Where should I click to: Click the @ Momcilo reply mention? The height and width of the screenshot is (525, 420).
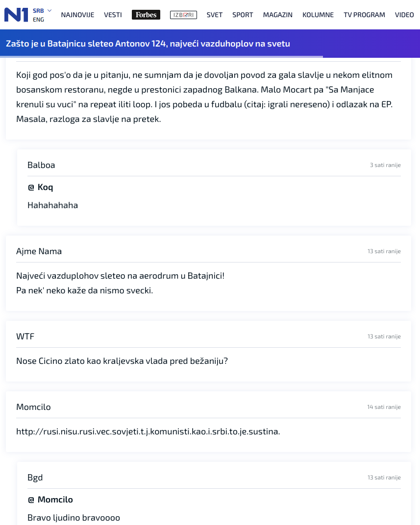50,500
